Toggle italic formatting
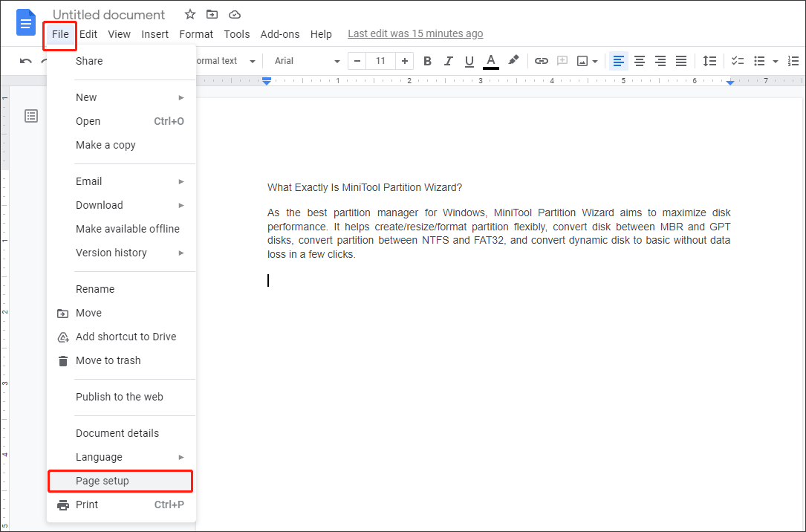The height and width of the screenshot is (532, 806). point(448,61)
